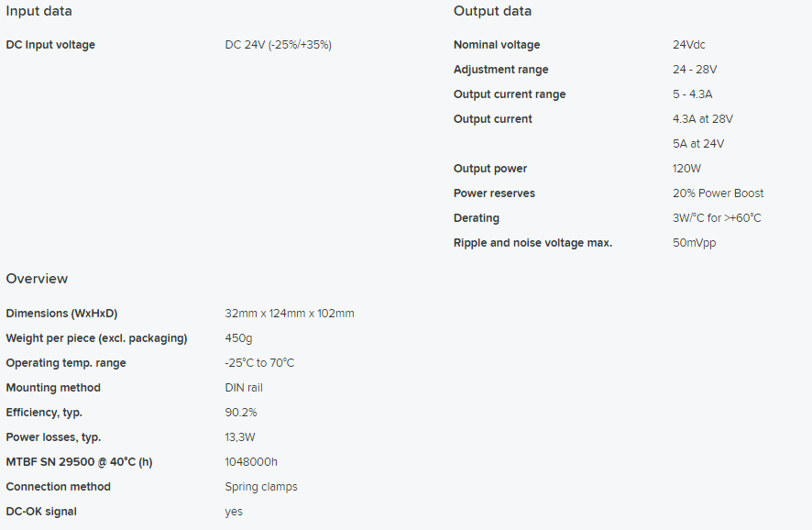The width and height of the screenshot is (812, 530).
Task: Click the DIN rail mounting value
Action: point(244,388)
